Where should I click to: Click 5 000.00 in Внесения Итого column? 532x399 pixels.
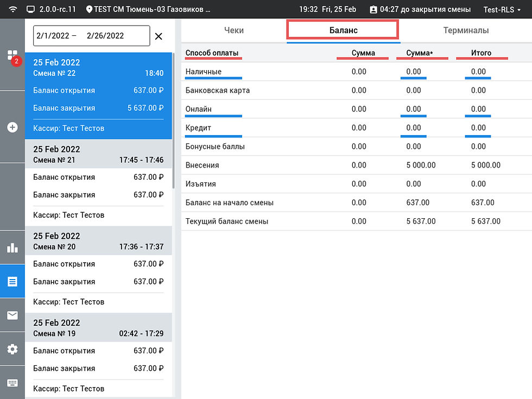[x=485, y=165]
